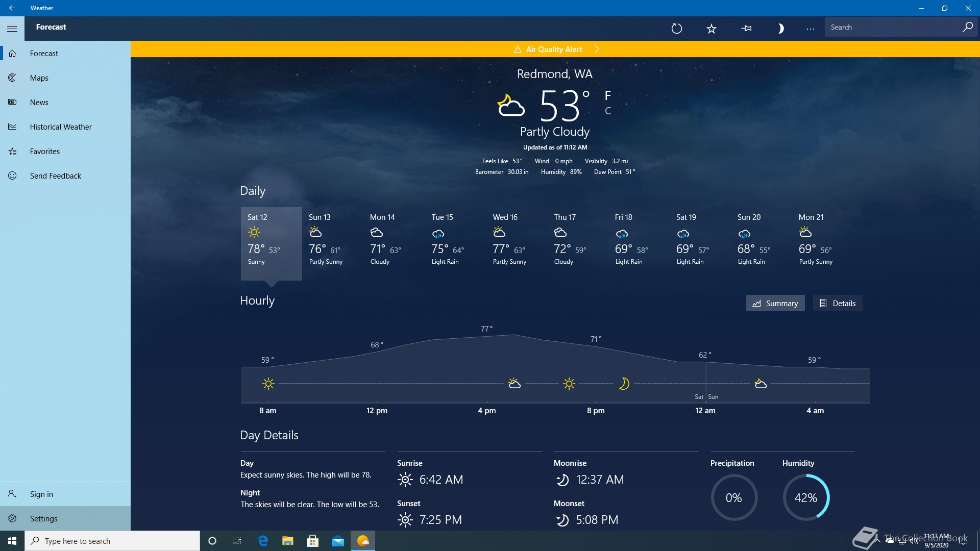Select Tue 15 daily forecast
Screen dimensions: 980x551
448,240
